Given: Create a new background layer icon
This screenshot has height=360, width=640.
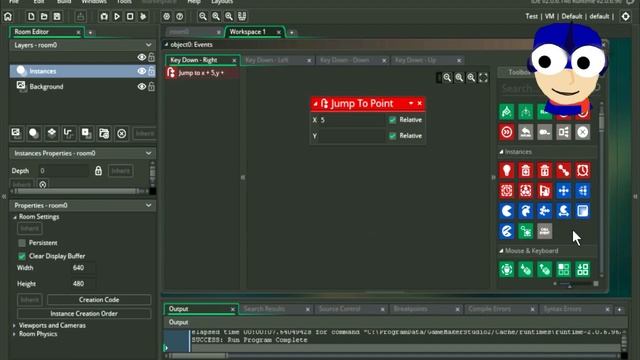Looking at the screenshot, I should coord(16,133).
